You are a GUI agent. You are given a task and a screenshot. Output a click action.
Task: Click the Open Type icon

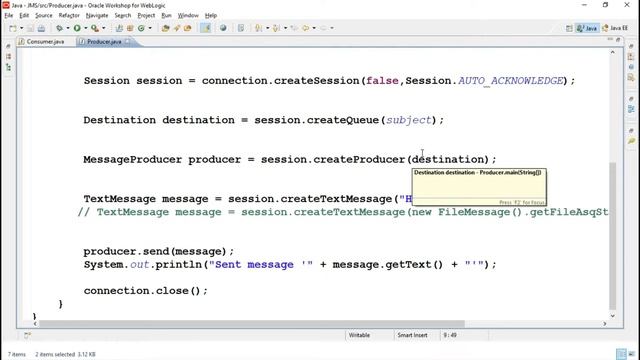tap(165, 28)
